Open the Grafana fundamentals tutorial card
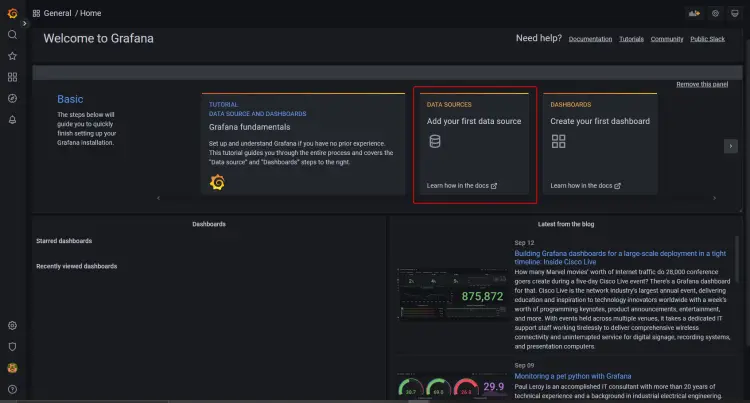This screenshot has width=750, height=403. click(303, 144)
